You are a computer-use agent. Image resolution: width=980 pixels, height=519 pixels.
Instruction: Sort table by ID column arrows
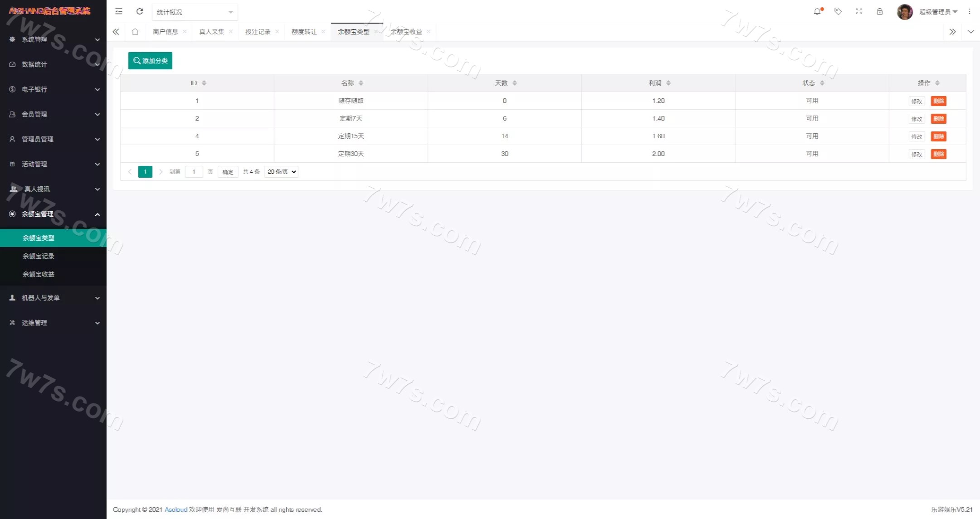pos(204,83)
